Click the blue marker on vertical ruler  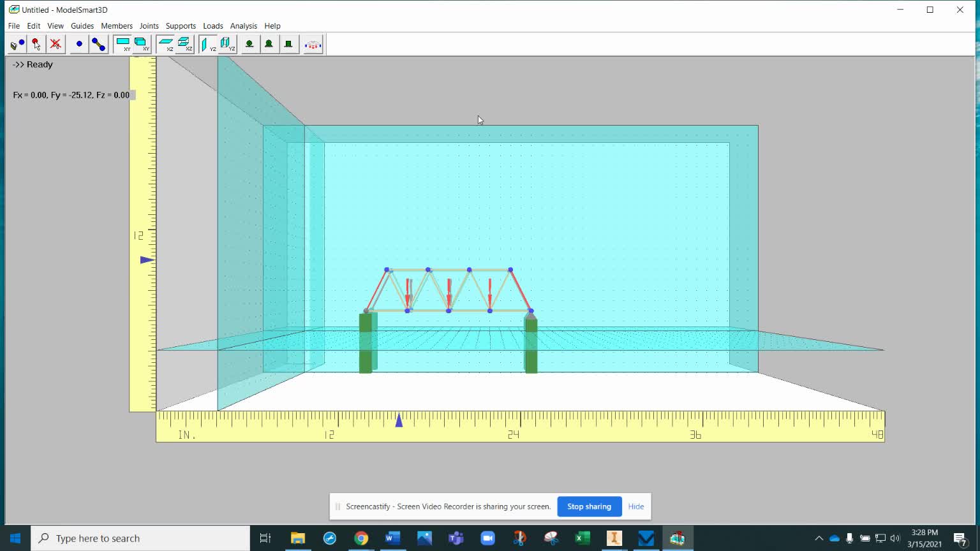147,260
